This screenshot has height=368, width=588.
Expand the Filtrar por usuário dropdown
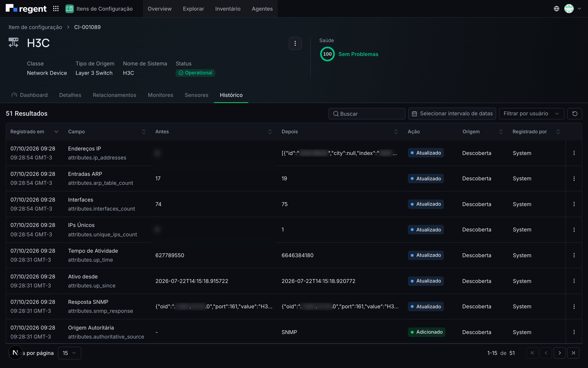(531, 114)
